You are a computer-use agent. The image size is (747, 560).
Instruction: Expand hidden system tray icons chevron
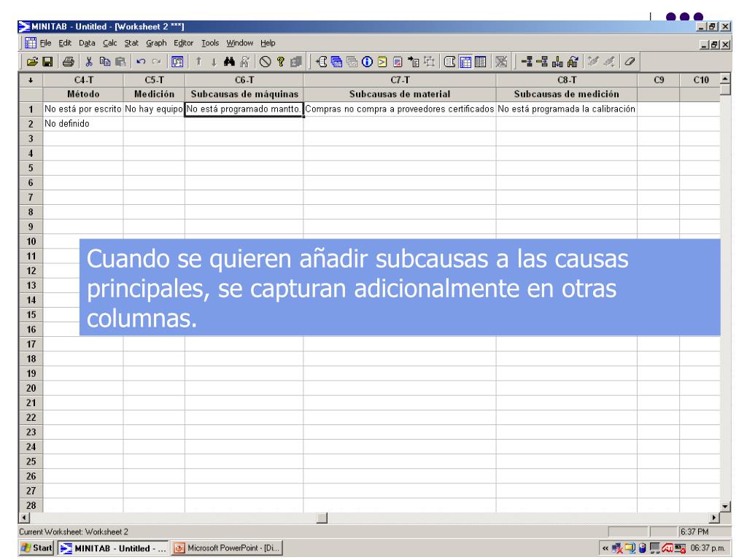(605, 548)
